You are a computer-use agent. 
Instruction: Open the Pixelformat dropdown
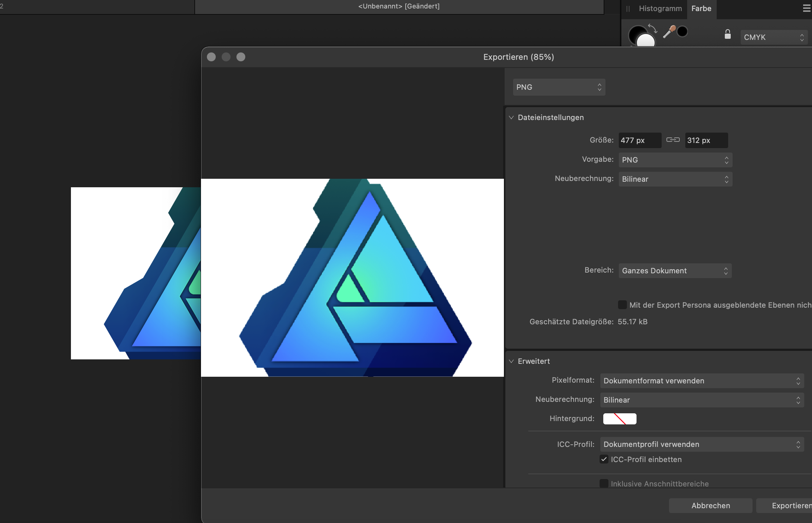702,381
